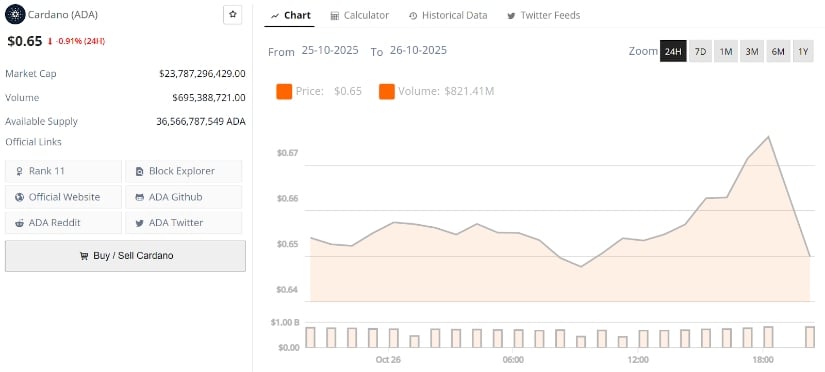Edit the From date 25-10-2025

pos(330,51)
